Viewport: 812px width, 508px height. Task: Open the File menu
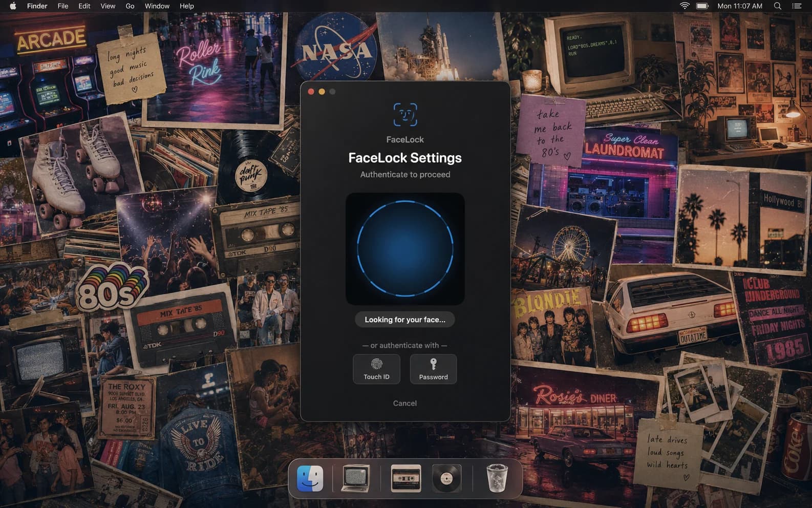pyautogui.click(x=63, y=6)
